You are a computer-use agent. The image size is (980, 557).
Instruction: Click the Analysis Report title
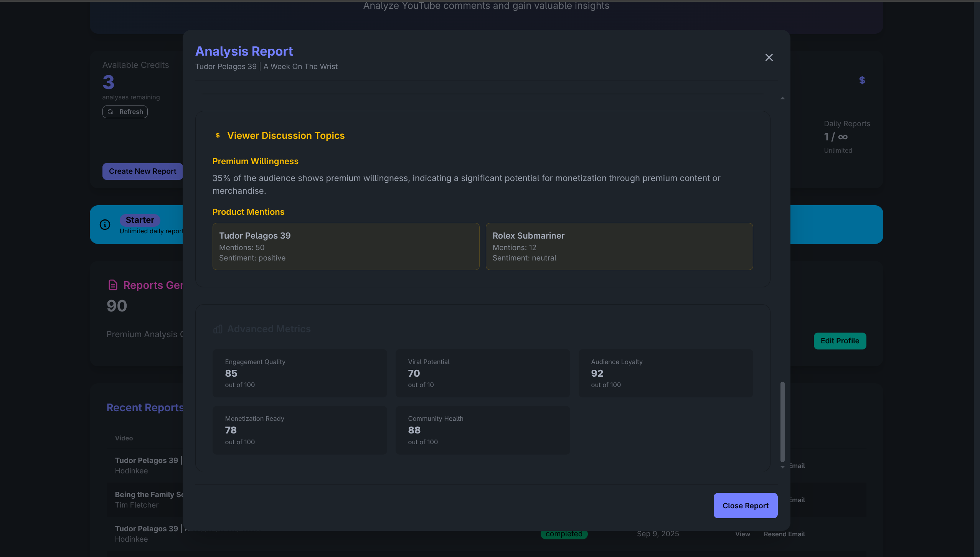[244, 51]
